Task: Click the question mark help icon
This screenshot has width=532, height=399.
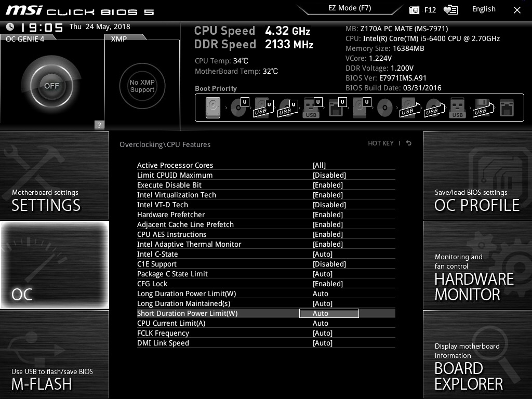Action: 99,125
